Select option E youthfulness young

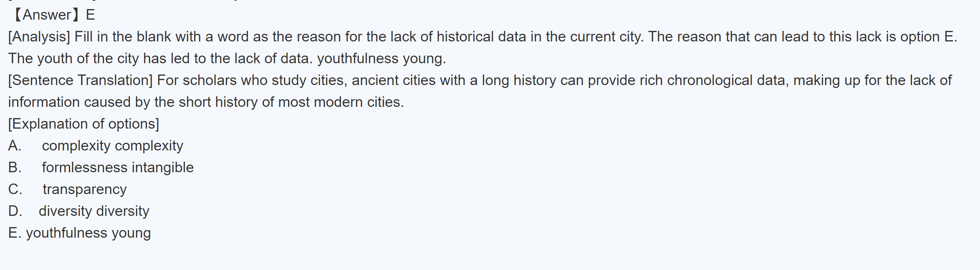point(88,233)
